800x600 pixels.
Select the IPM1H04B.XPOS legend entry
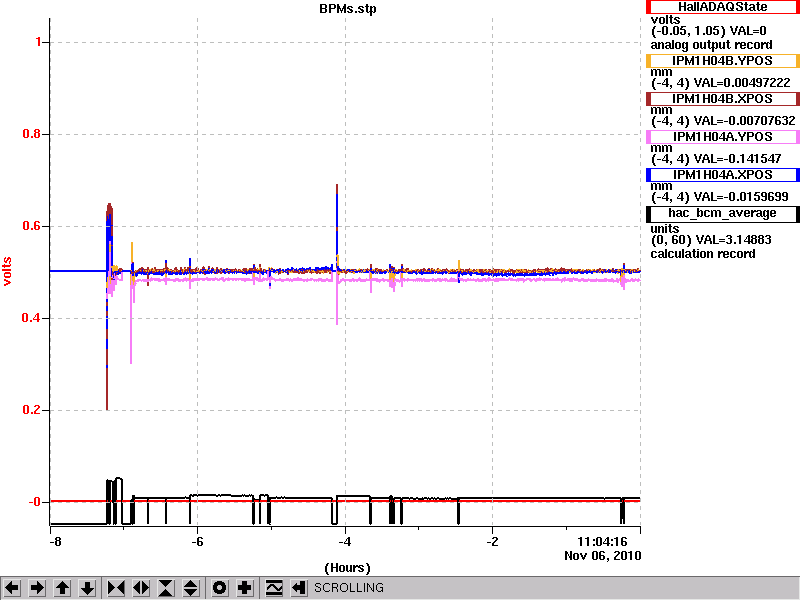coord(722,98)
